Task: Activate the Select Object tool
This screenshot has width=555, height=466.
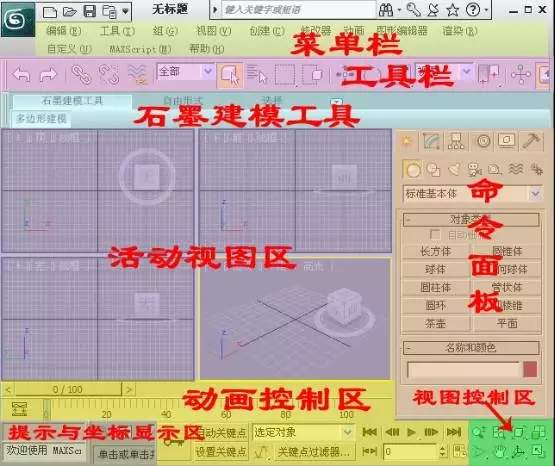Action: tap(230, 75)
